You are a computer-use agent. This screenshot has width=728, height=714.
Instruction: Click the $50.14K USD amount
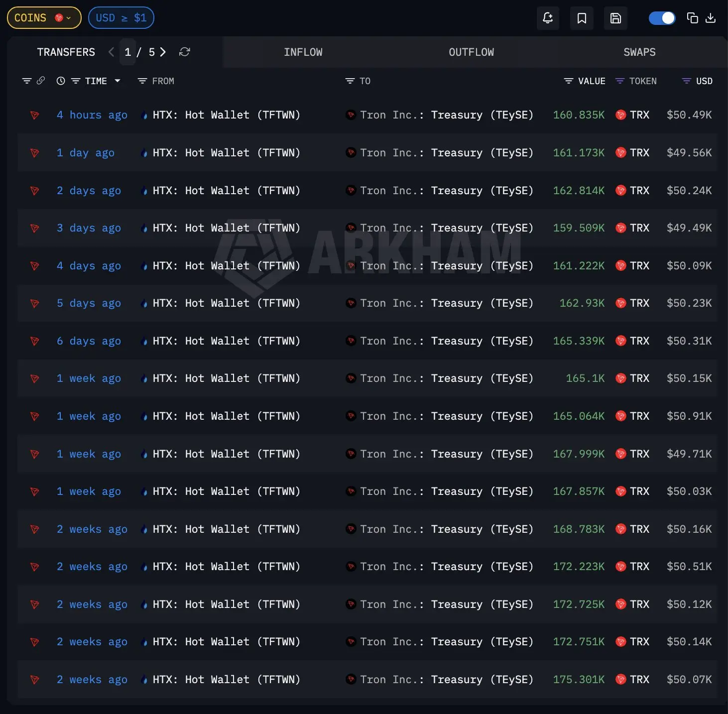[x=689, y=642]
